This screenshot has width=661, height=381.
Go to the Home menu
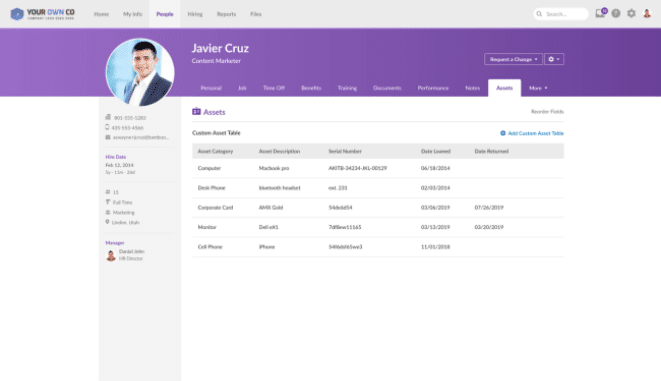[x=101, y=14]
